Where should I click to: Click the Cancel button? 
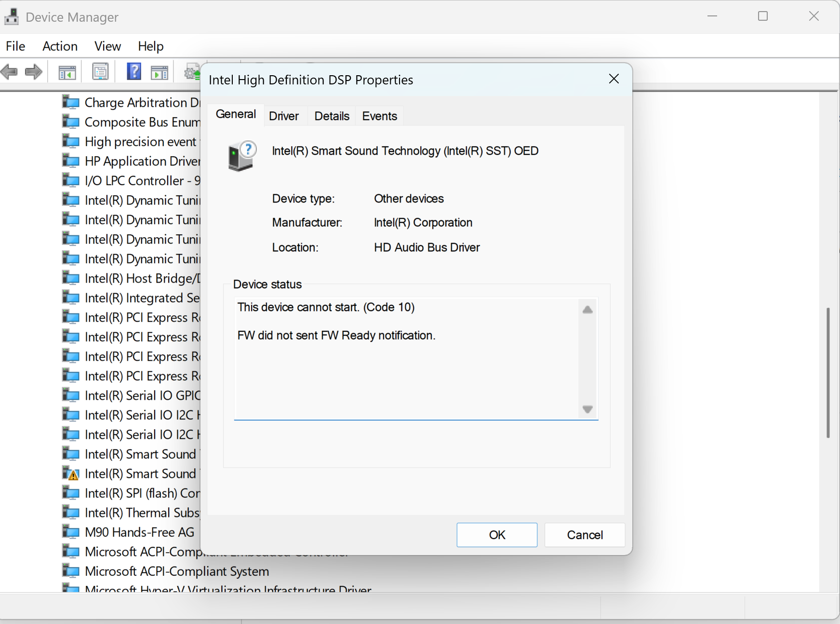pyautogui.click(x=584, y=535)
